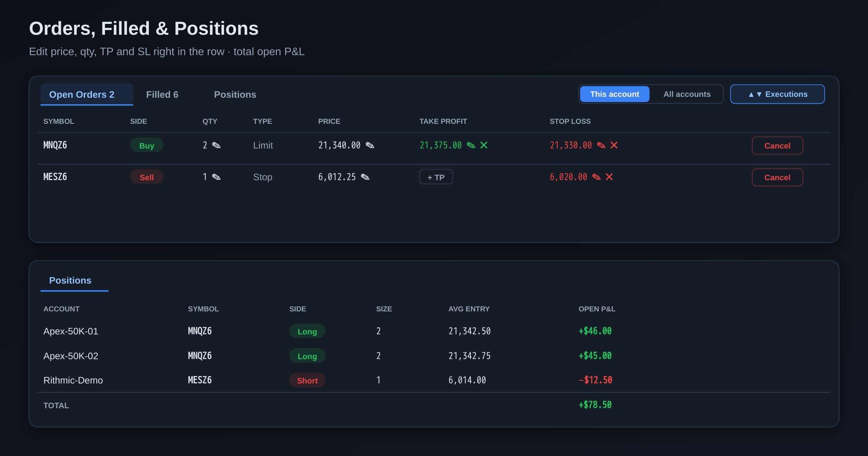Viewport: 868px width, 456px height.
Task: Click avg entry 21,342.50
Action: pos(470,331)
